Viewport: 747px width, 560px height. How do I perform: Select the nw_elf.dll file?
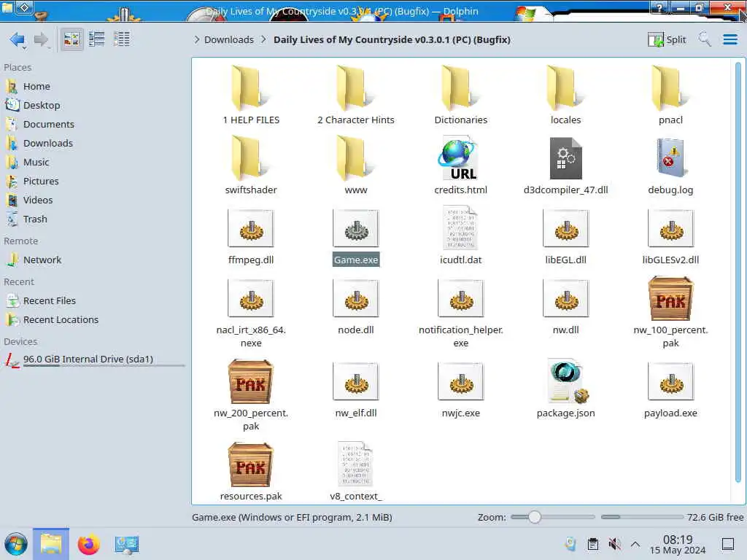pyautogui.click(x=356, y=389)
